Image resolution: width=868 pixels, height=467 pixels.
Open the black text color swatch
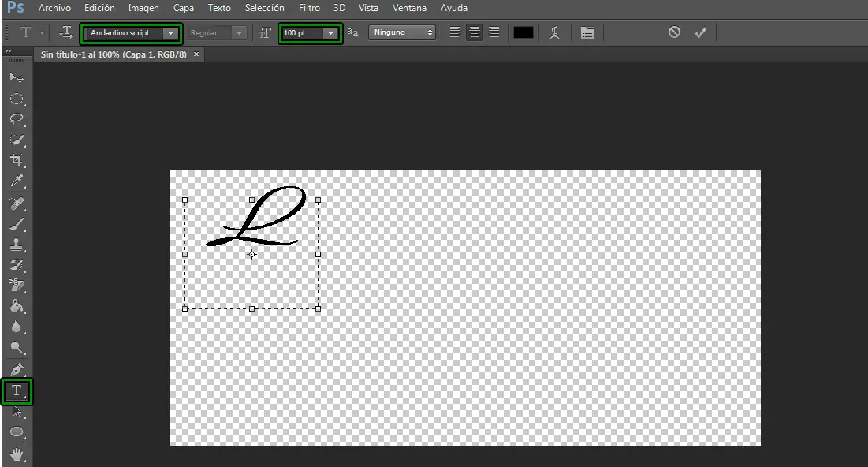coord(523,32)
